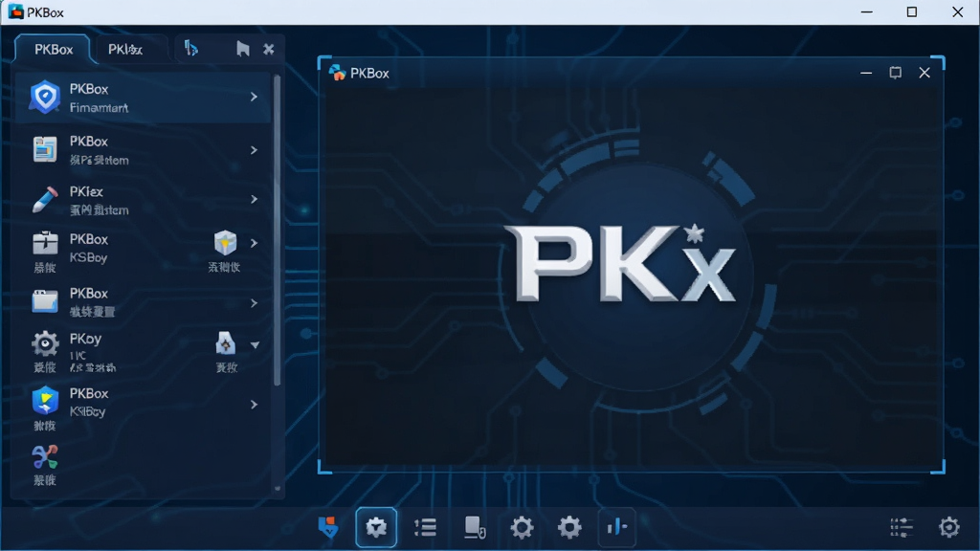Screen dimensions: 980x551
Task: Select the PKBox tab
Action: point(54,50)
